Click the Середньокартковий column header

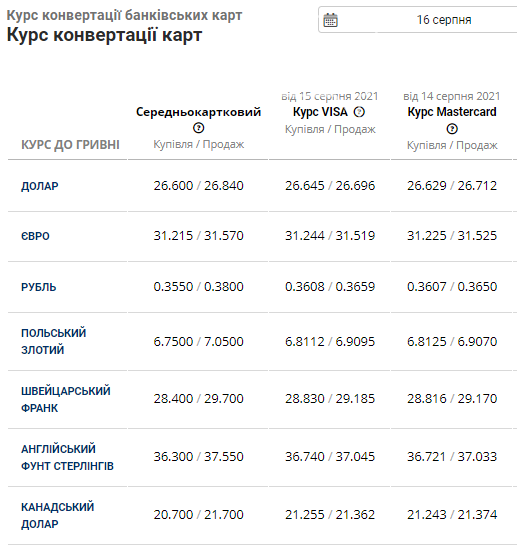(x=198, y=112)
